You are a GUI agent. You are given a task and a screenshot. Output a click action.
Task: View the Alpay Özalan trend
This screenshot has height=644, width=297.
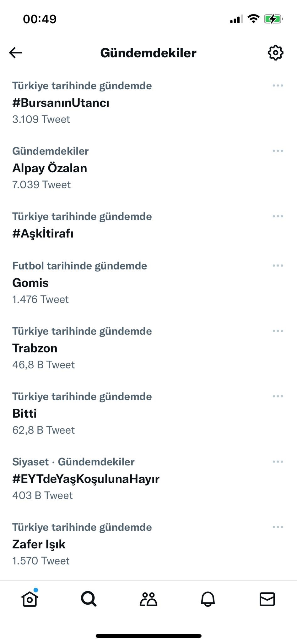[50, 168]
